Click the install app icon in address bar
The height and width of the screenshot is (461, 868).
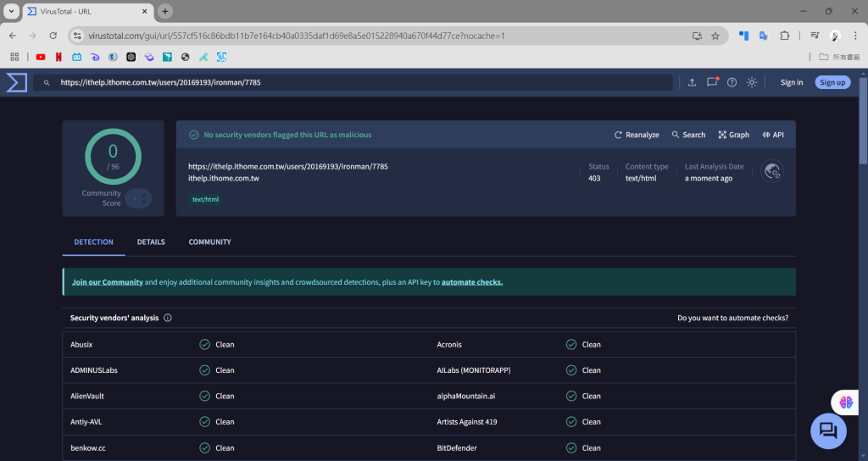(697, 36)
